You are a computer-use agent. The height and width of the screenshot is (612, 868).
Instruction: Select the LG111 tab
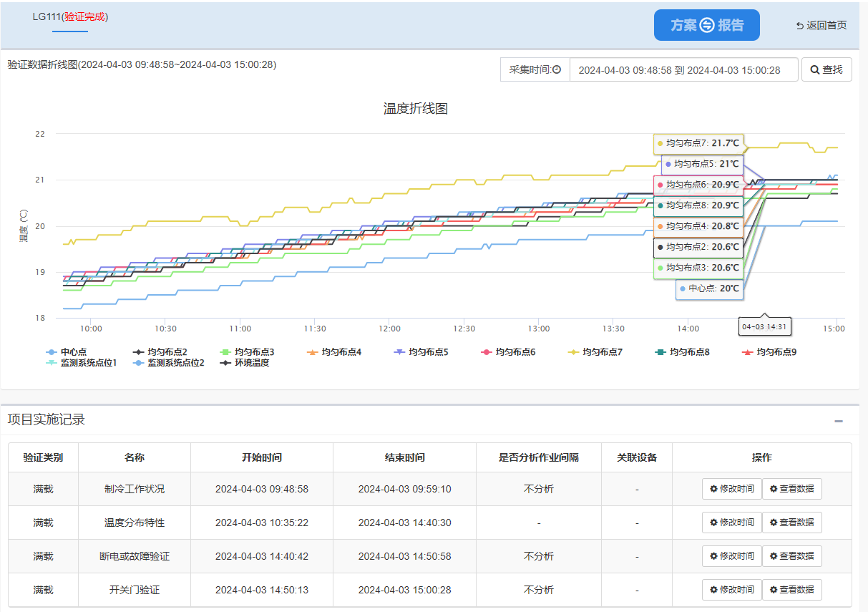pos(69,17)
